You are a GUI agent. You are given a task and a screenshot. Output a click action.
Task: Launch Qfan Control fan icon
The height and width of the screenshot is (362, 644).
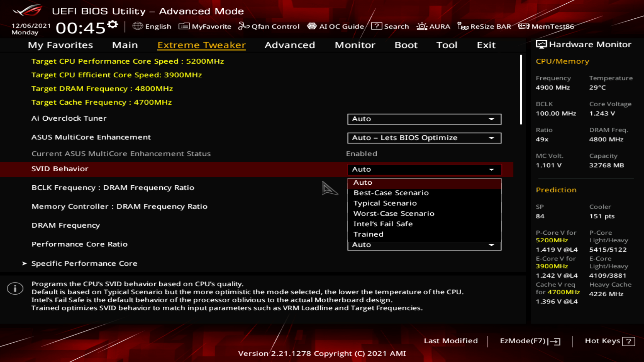pyautogui.click(x=244, y=26)
